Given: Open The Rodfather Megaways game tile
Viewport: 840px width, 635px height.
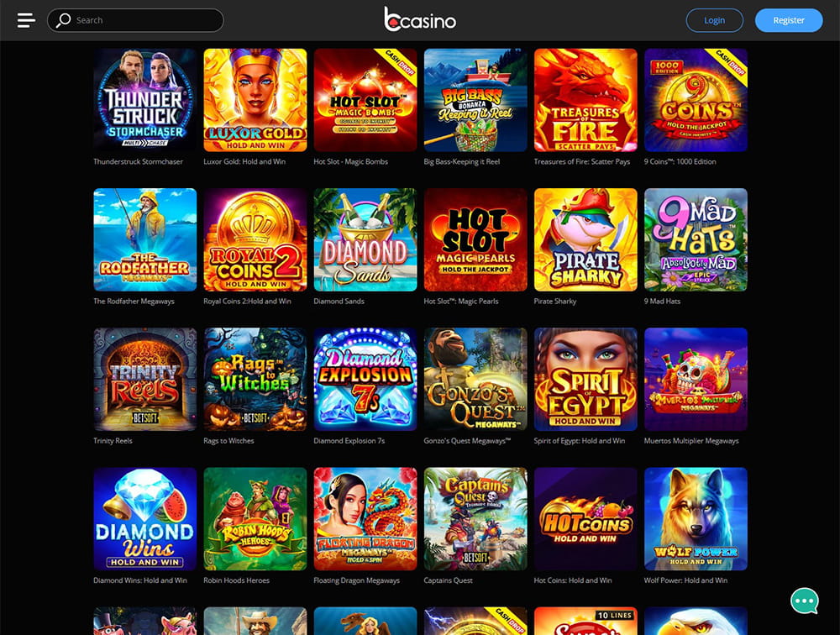Looking at the screenshot, I should click(145, 239).
